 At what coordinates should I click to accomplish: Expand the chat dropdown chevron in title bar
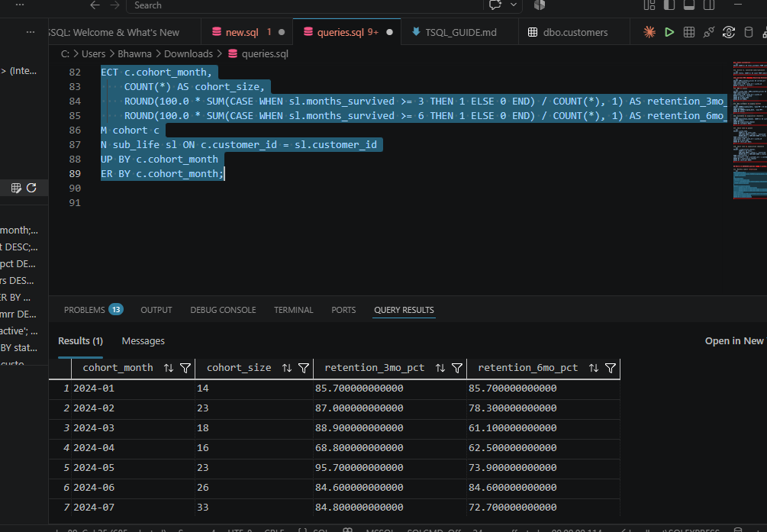(x=513, y=5)
